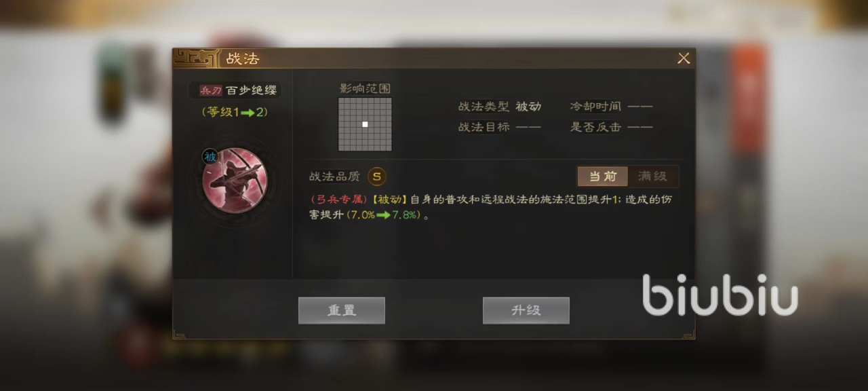Select the white center cell in range grid
The height and width of the screenshot is (391, 868).
(x=365, y=124)
